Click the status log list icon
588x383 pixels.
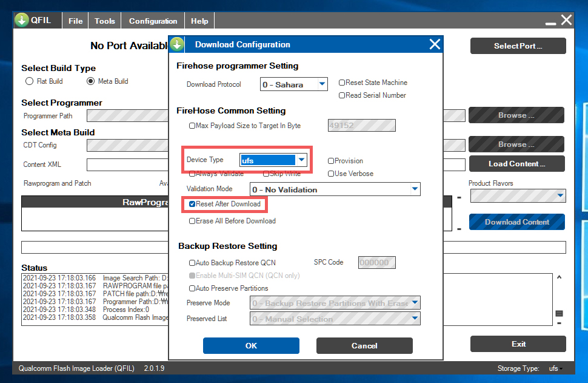point(559,314)
